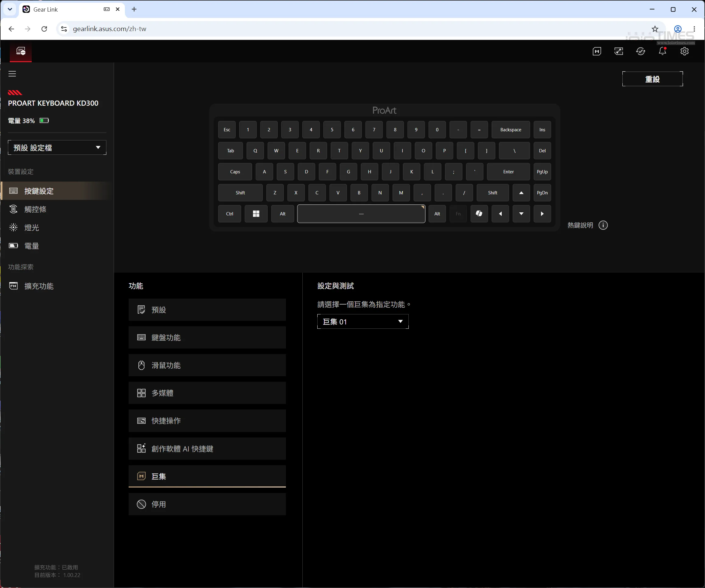Select the Ins key
This screenshot has height=588, width=705.
tap(542, 129)
